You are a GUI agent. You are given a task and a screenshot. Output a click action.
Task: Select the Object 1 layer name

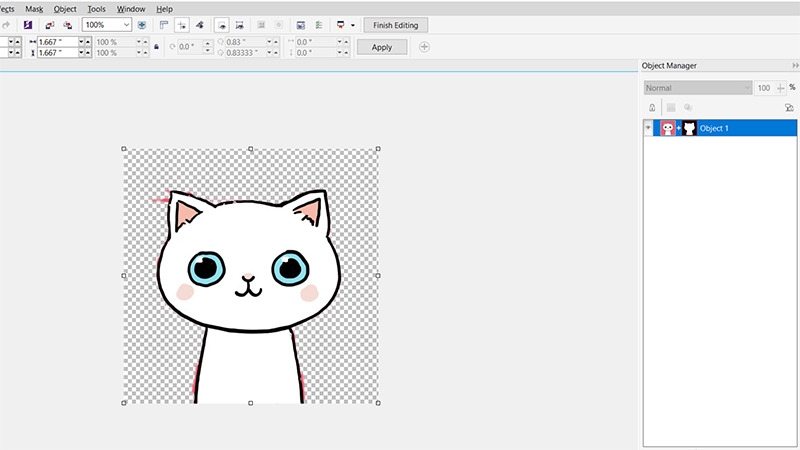click(714, 128)
